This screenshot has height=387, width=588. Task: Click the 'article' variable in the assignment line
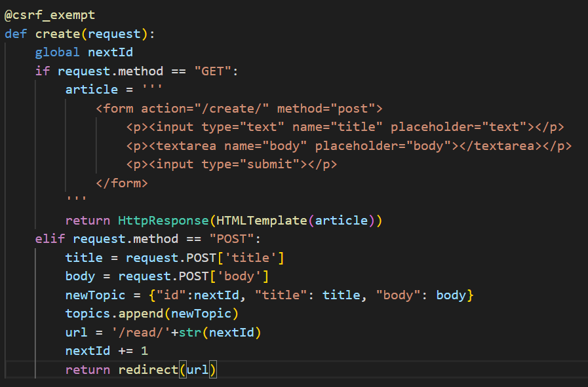click(92, 90)
